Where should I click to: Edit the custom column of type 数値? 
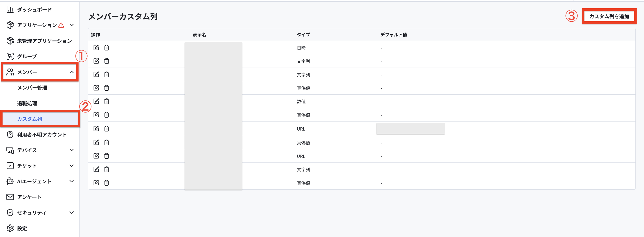click(x=96, y=101)
